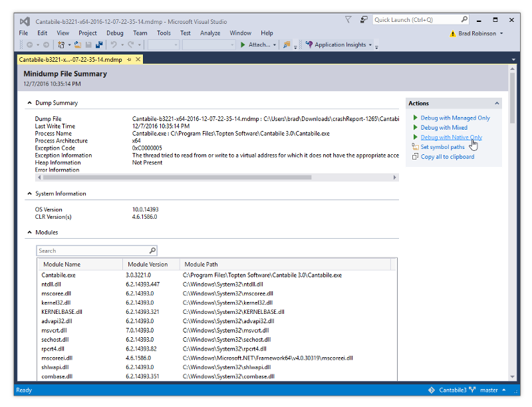
Task: Click the git branch icon in status bar
Action: [472, 390]
